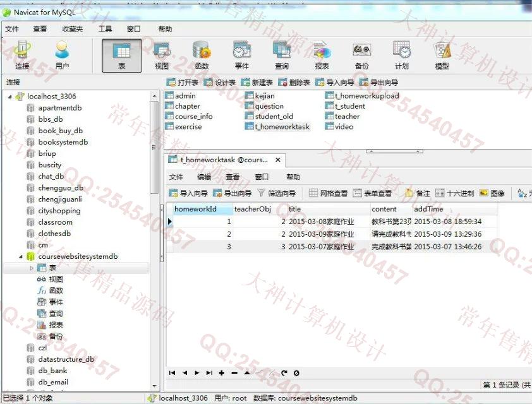This screenshot has width=532, height=404.
Task: Go to next record navigation button
Action: 197,373
